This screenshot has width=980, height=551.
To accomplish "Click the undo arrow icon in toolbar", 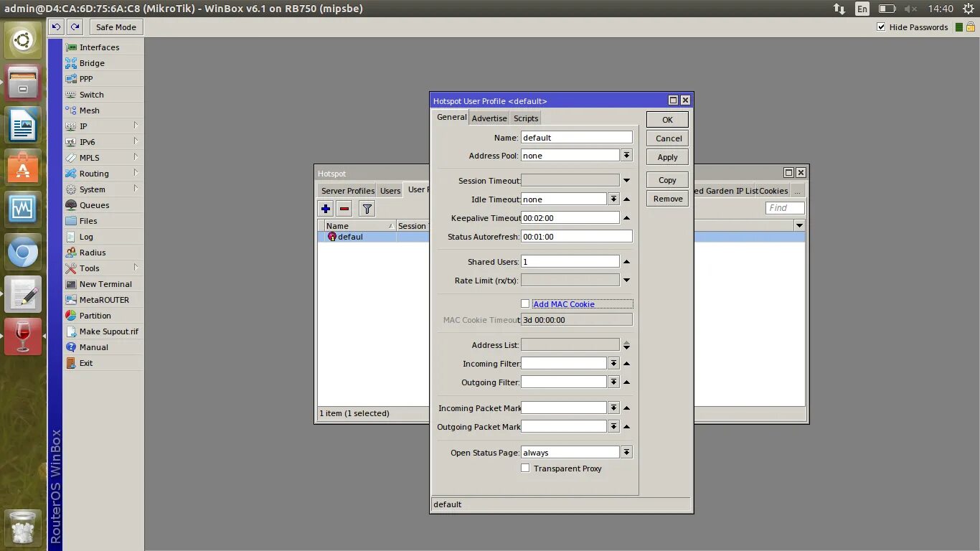I will 57,27.
